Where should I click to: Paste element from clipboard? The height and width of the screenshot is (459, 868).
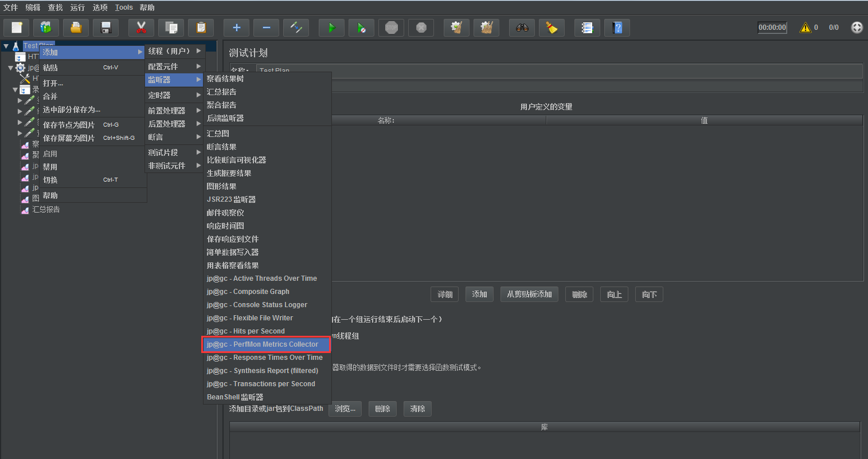coord(201,27)
